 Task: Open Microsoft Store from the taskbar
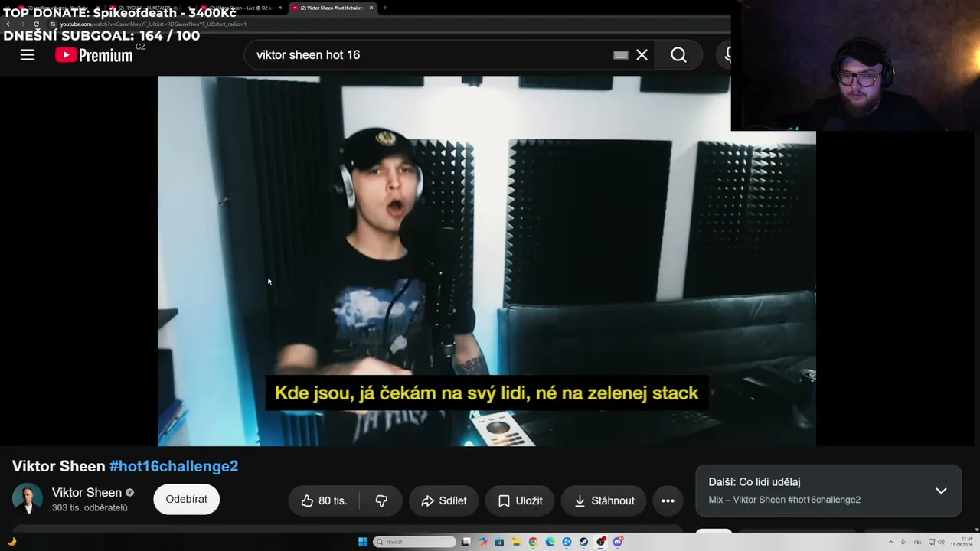[499, 542]
